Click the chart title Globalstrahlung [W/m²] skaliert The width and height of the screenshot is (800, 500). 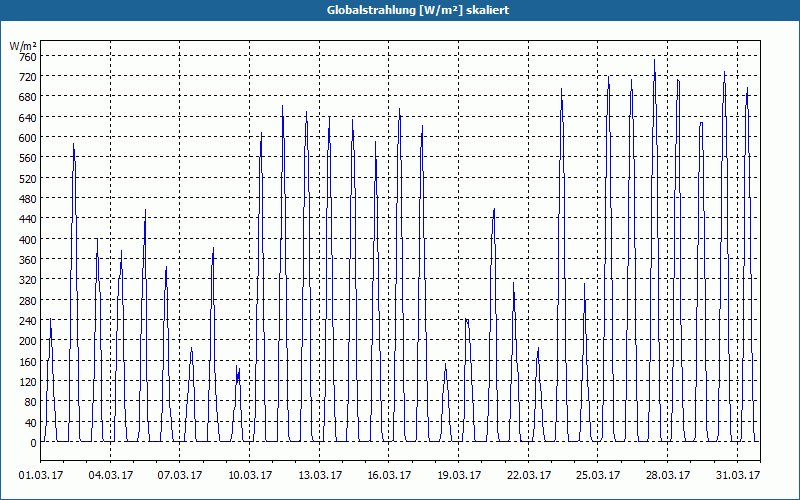coord(418,10)
